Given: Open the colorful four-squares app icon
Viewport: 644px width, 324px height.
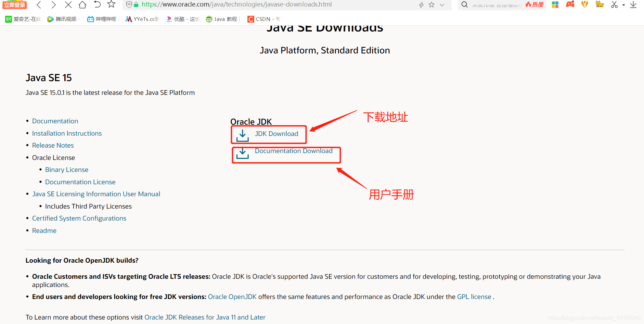Looking at the screenshot, I should [x=555, y=5].
